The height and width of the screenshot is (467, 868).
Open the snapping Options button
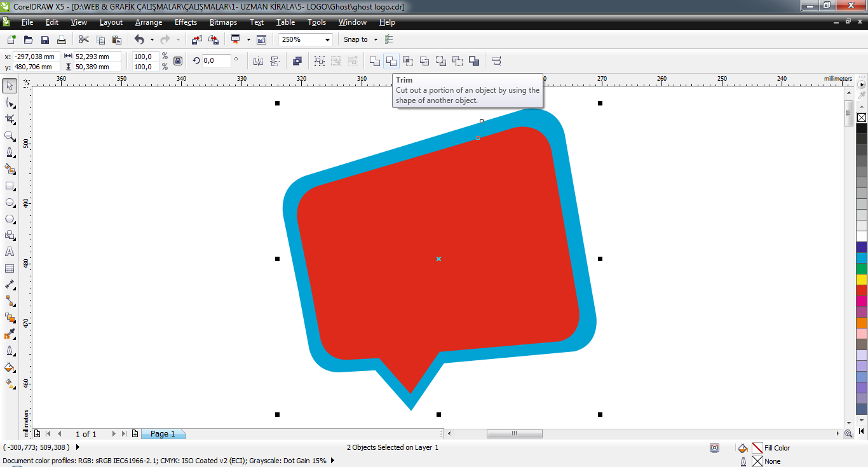390,39
